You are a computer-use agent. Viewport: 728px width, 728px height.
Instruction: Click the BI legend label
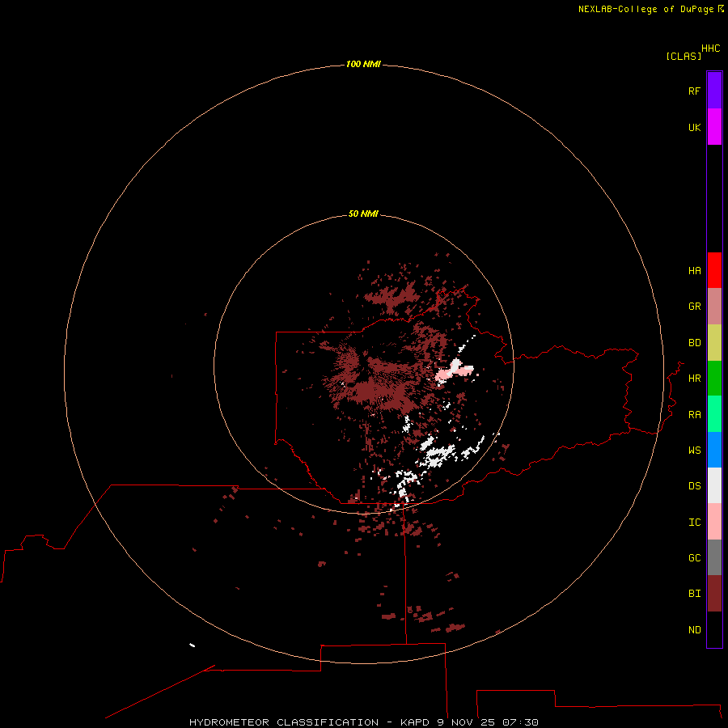coord(694,594)
